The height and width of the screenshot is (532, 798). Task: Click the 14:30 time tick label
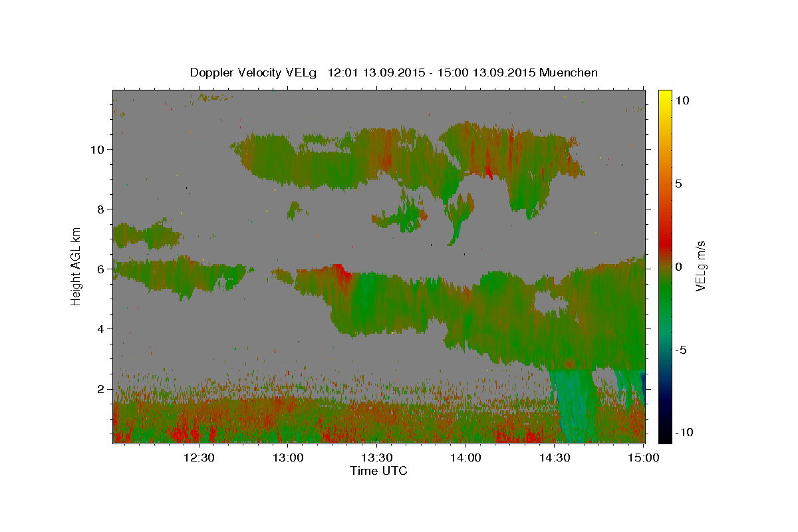(555, 458)
